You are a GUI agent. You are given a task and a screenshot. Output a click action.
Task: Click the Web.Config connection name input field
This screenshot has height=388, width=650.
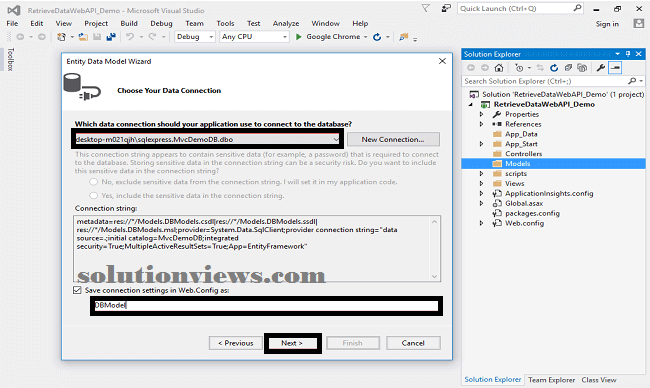pyautogui.click(x=266, y=306)
